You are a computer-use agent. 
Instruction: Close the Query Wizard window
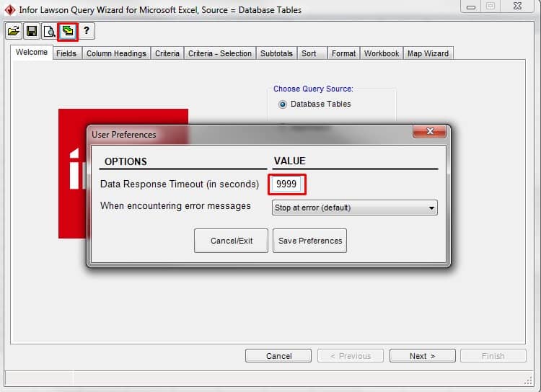pyautogui.click(x=517, y=6)
